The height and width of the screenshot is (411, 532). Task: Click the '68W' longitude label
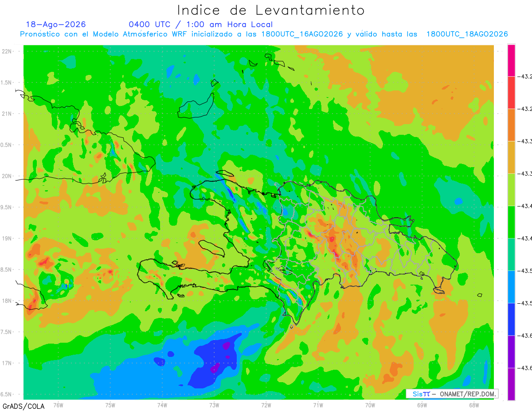pyautogui.click(x=474, y=405)
